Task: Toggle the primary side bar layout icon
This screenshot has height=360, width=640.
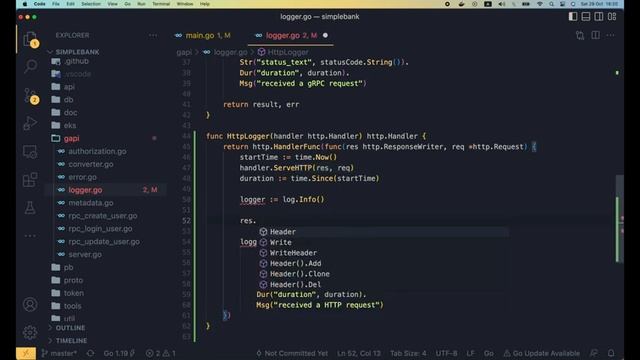Action: (x=573, y=17)
